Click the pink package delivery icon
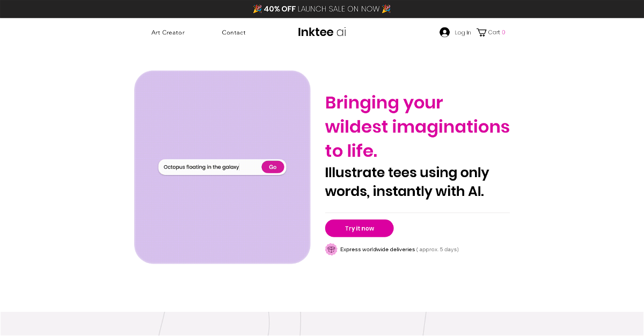 pyautogui.click(x=331, y=249)
